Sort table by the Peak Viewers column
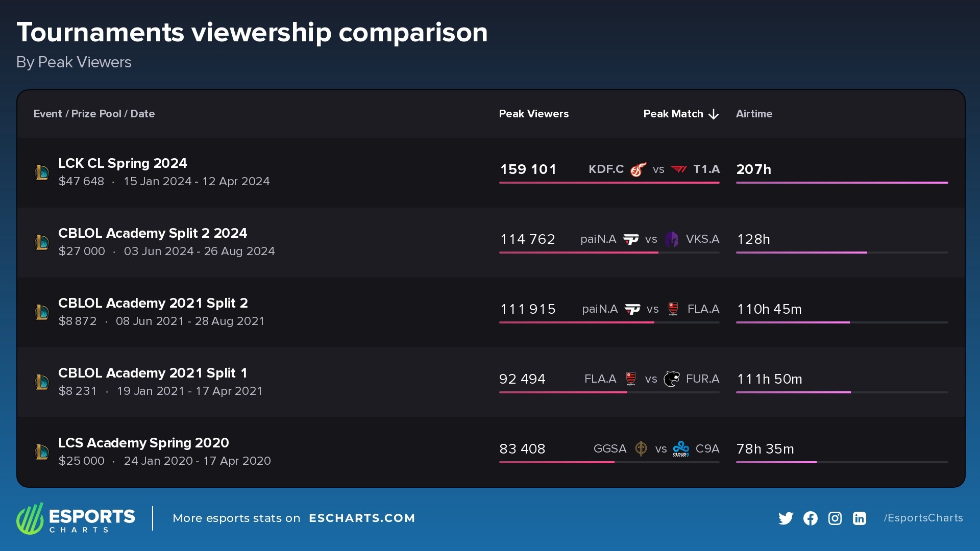 [x=534, y=114]
